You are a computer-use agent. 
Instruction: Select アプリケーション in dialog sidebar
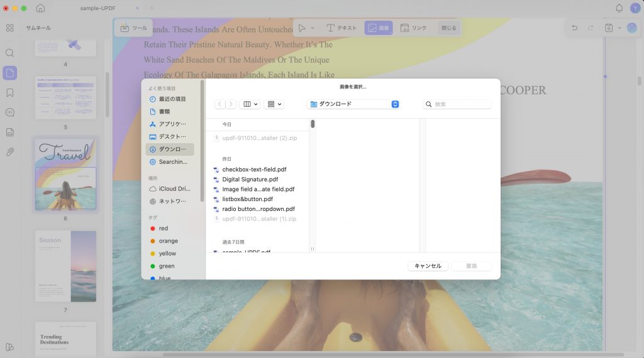[169, 124]
